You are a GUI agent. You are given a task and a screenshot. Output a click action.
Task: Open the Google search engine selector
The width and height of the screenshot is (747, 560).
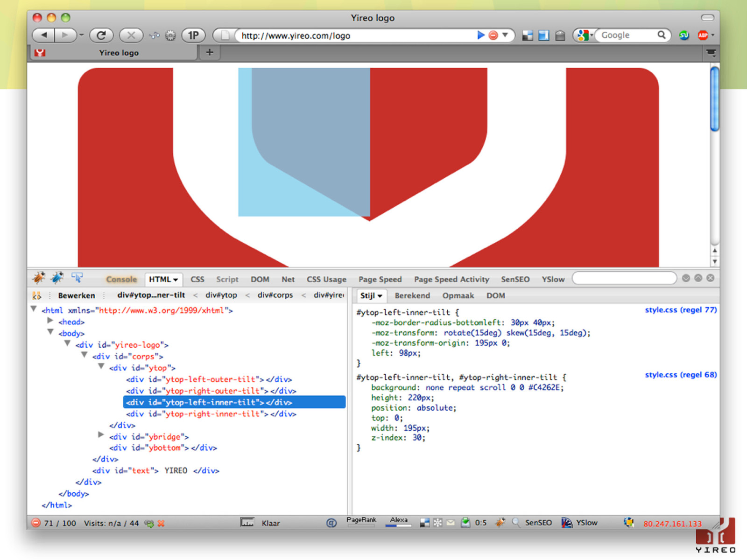(585, 35)
